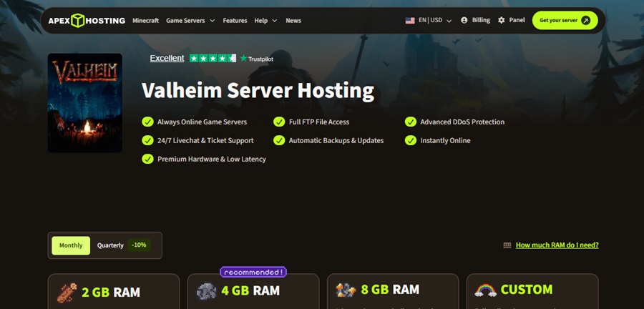Screen dimensions: 644x309
Task: Expand the Help dropdown menu
Action: (x=265, y=21)
